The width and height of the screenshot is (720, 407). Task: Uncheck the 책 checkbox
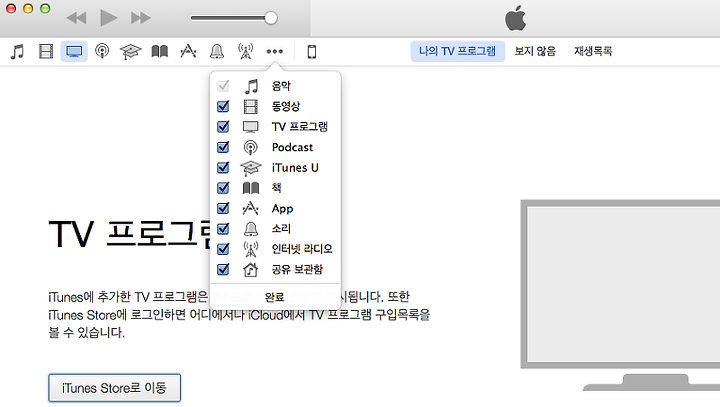pyautogui.click(x=223, y=187)
